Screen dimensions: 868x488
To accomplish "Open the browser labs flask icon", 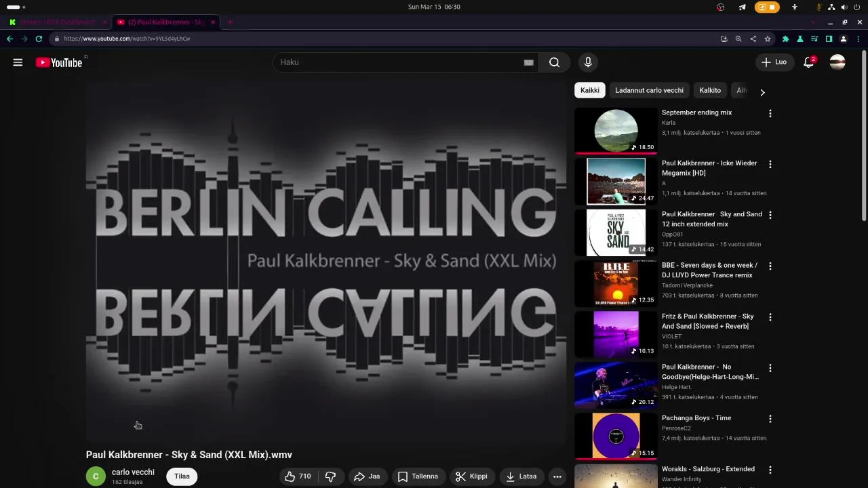I will tap(800, 39).
